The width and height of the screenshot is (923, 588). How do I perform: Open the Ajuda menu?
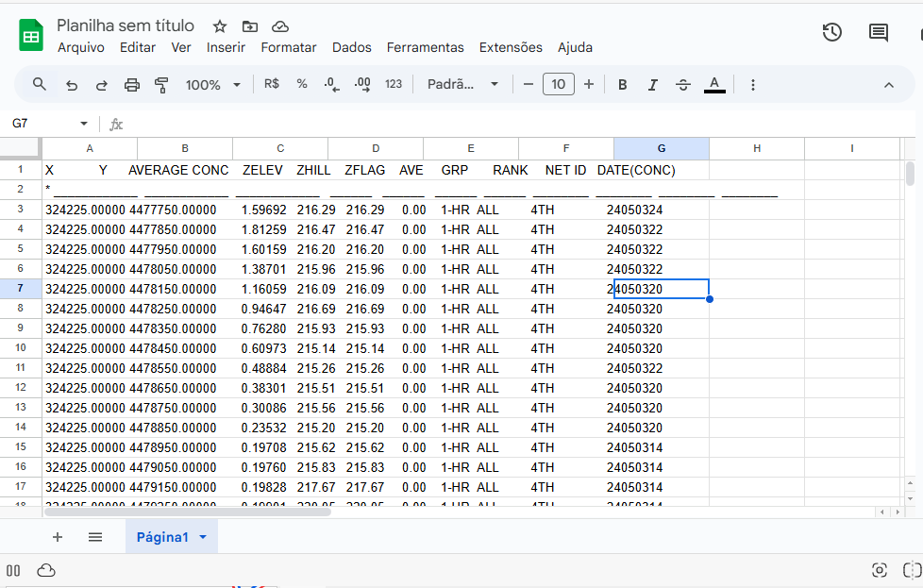pyautogui.click(x=575, y=48)
